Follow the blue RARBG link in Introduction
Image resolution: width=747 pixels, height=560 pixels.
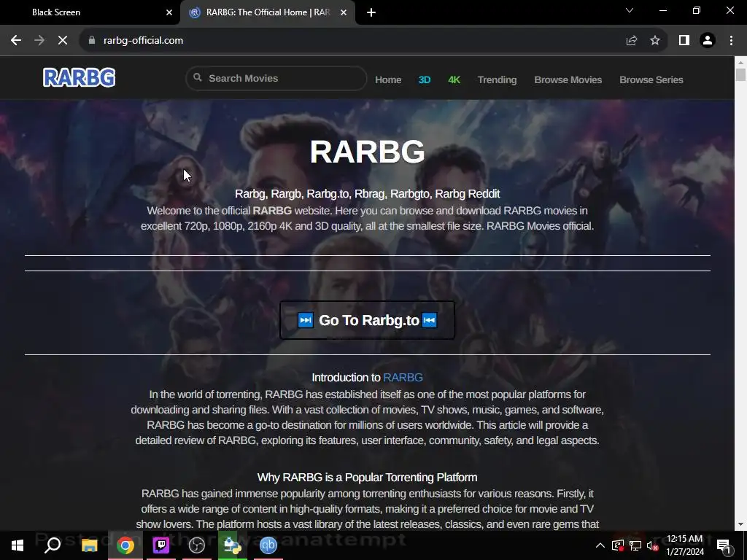click(x=403, y=377)
